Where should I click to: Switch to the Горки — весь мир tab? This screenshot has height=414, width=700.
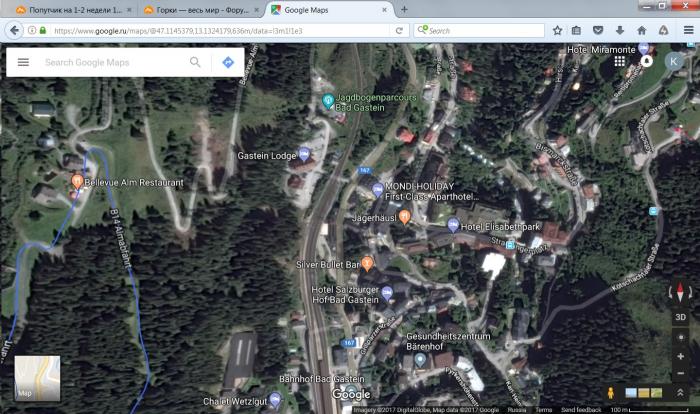point(199,10)
